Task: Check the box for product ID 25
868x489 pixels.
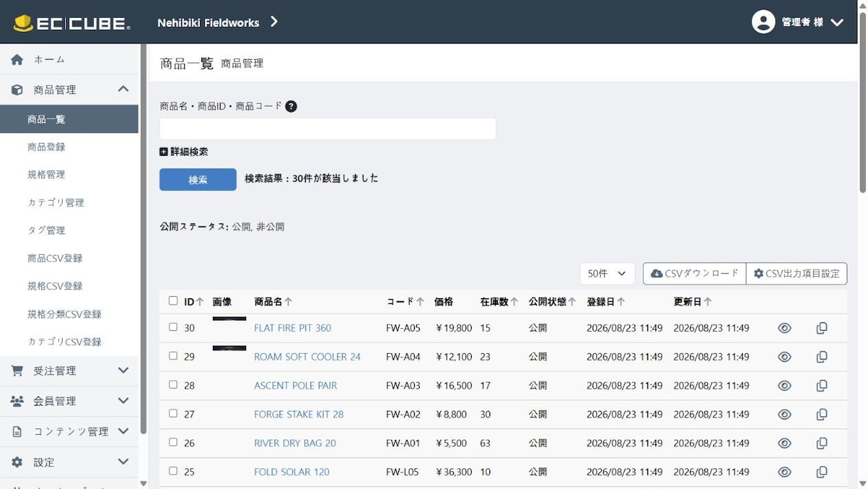Action: (x=173, y=471)
